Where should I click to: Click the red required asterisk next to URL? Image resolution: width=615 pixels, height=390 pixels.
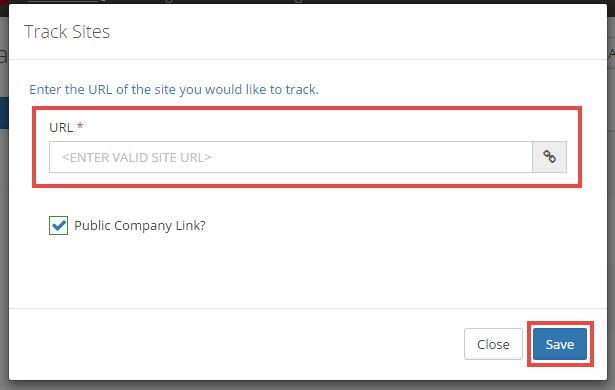tap(80, 126)
